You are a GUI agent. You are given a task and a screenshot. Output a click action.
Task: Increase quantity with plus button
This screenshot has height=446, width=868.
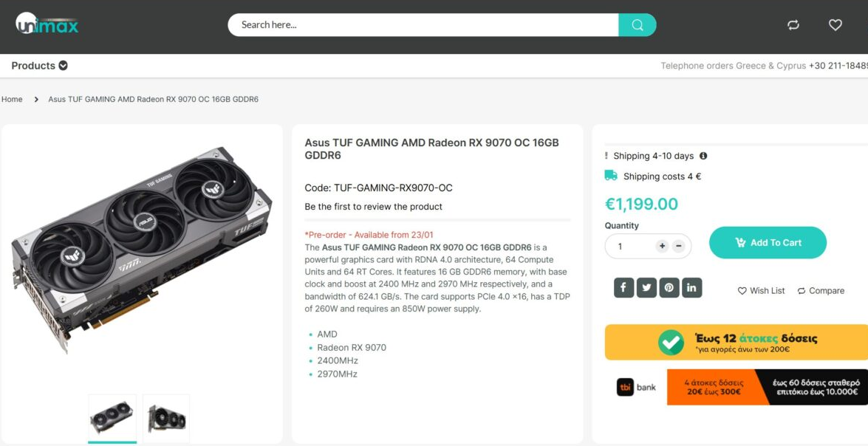coord(662,246)
